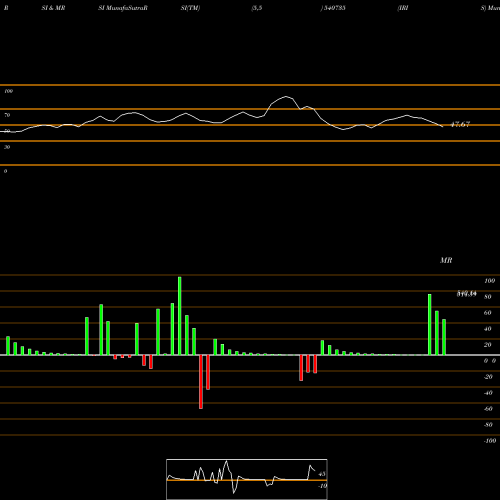
Task: Click the '(5,5' parameter text in header
Action: point(257,8)
